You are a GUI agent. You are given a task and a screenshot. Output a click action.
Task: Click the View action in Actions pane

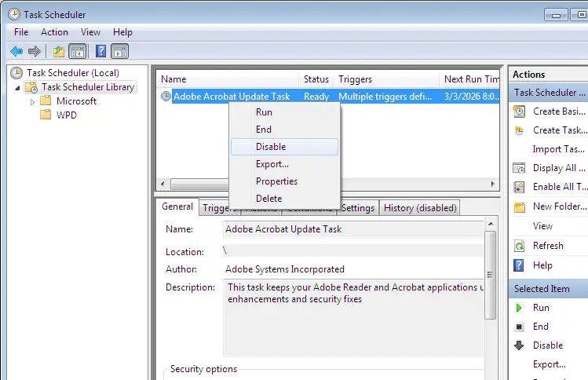click(542, 226)
